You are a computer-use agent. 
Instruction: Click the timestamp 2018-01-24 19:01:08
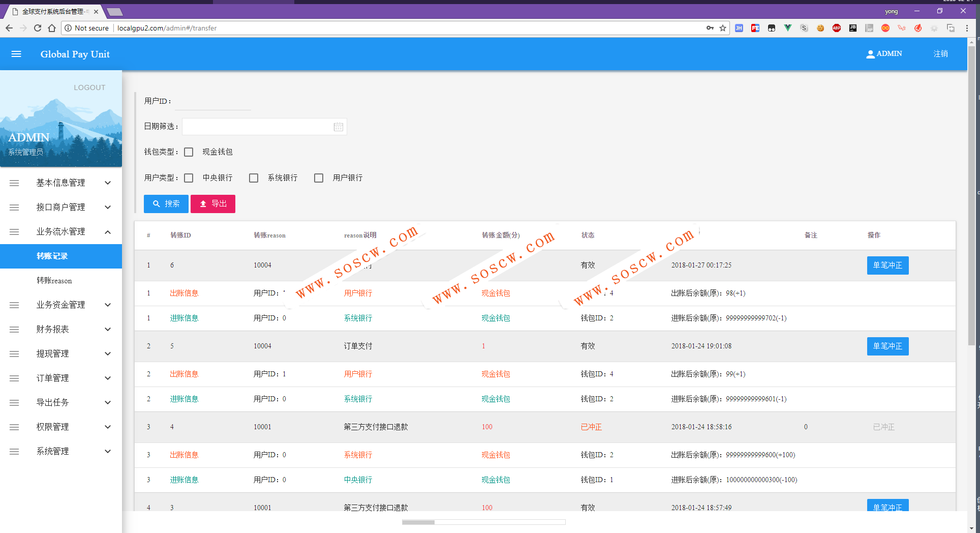point(701,346)
